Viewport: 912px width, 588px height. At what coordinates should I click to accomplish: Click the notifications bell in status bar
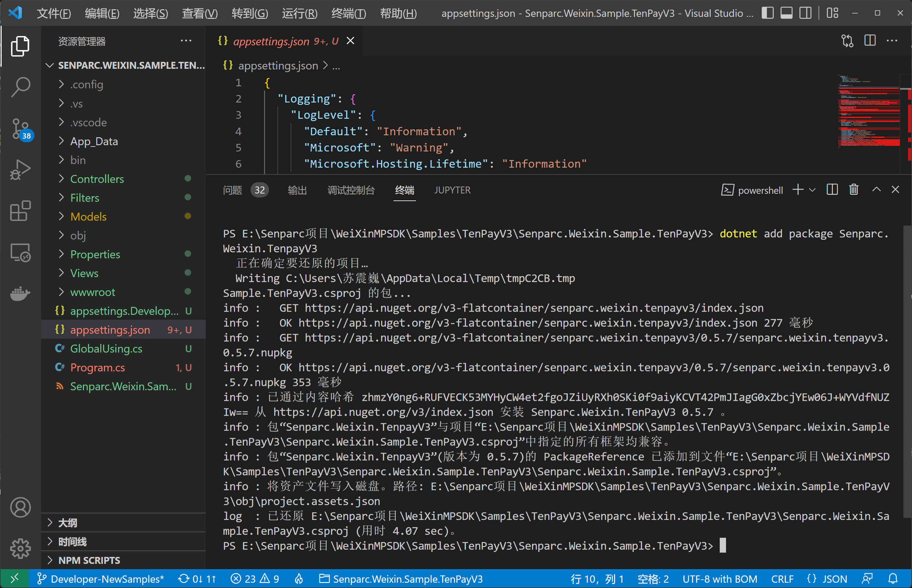[x=893, y=579]
